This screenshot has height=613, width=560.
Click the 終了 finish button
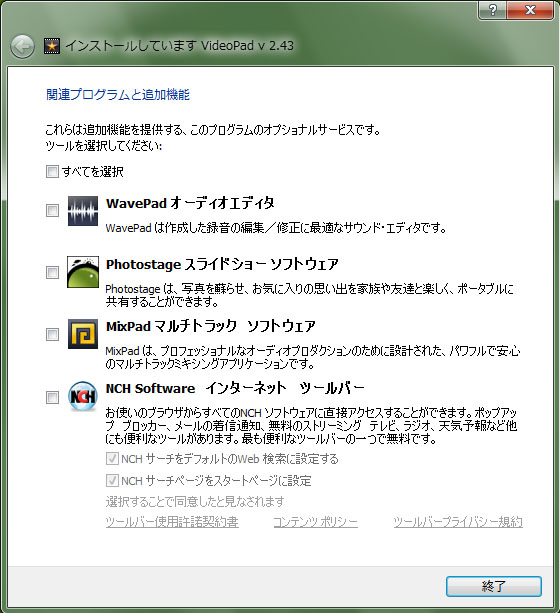click(x=494, y=586)
